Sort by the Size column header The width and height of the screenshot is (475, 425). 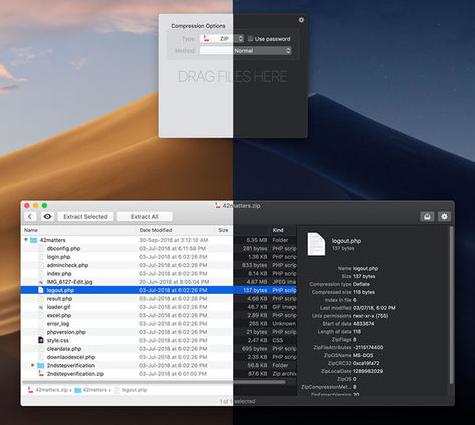pos(223,230)
